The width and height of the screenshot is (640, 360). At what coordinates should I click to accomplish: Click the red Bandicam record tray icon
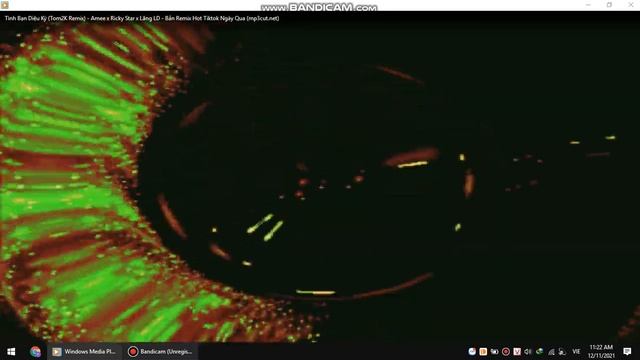tap(506, 351)
